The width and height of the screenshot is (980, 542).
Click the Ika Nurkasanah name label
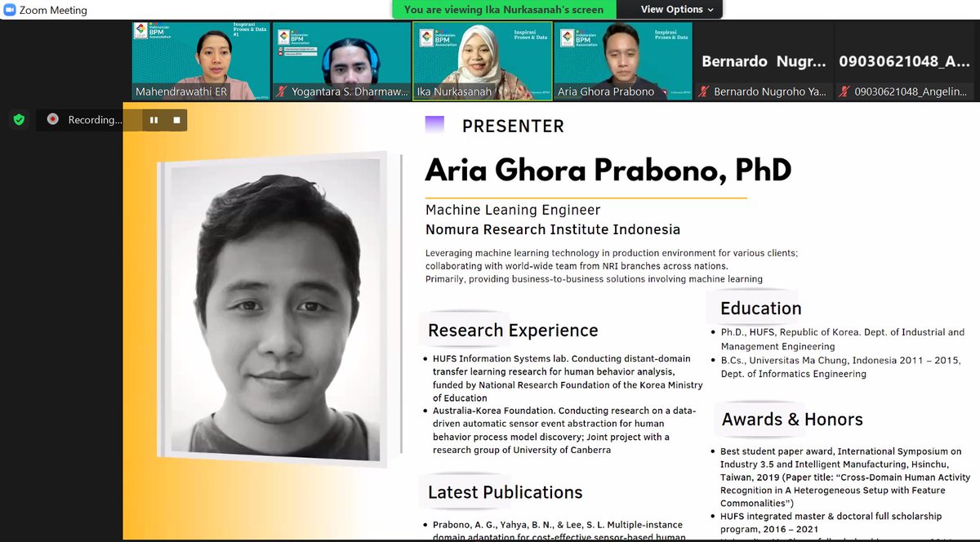455,92
